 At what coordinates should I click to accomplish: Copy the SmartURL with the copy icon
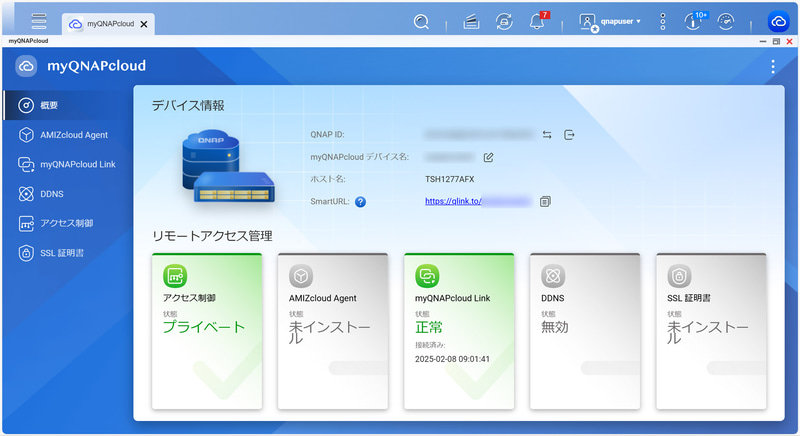pyautogui.click(x=545, y=201)
